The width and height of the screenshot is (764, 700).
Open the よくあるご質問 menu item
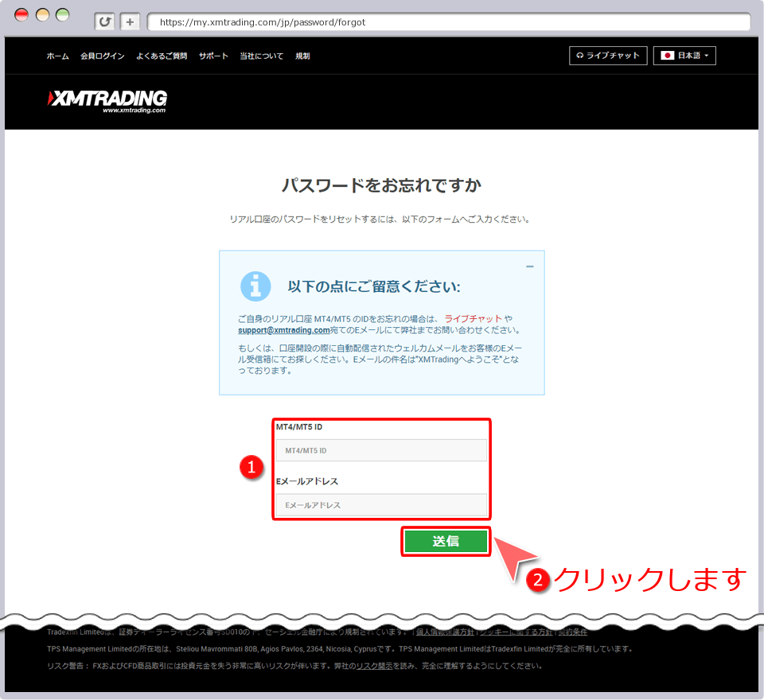162,56
